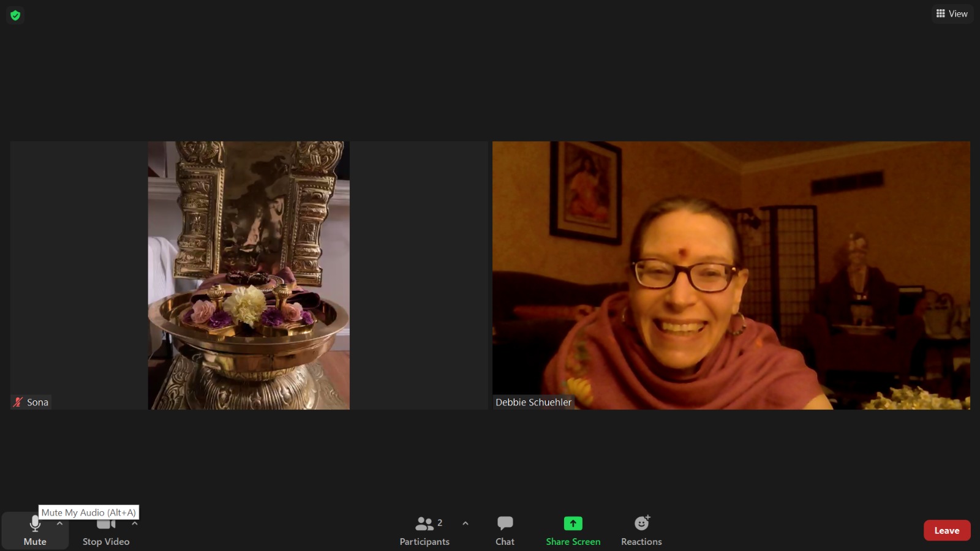980x551 pixels.
Task: Expand audio options arrow beside Mute
Action: click(59, 523)
